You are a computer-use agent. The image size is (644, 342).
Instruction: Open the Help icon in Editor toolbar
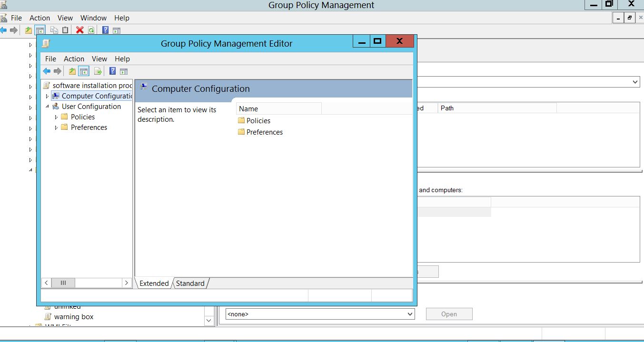click(x=113, y=71)
